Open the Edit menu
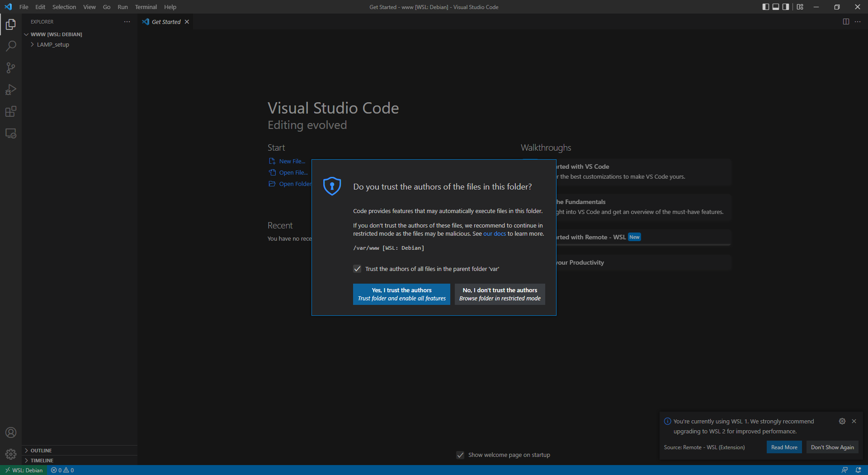Viewport: 868px width, 475px height. coord(40,7)
